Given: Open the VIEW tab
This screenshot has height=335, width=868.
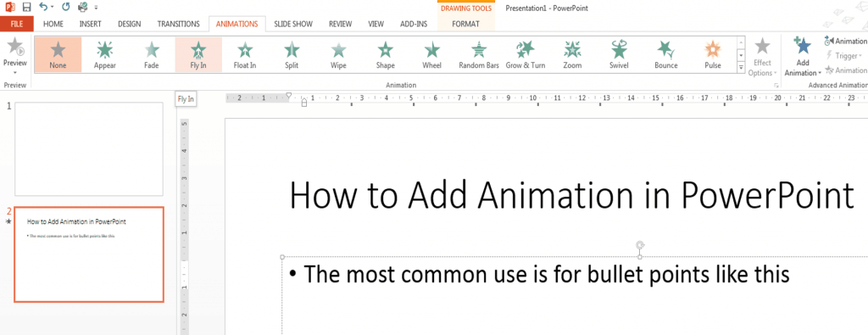Looking at the screenshot, I should click(376, 24).
